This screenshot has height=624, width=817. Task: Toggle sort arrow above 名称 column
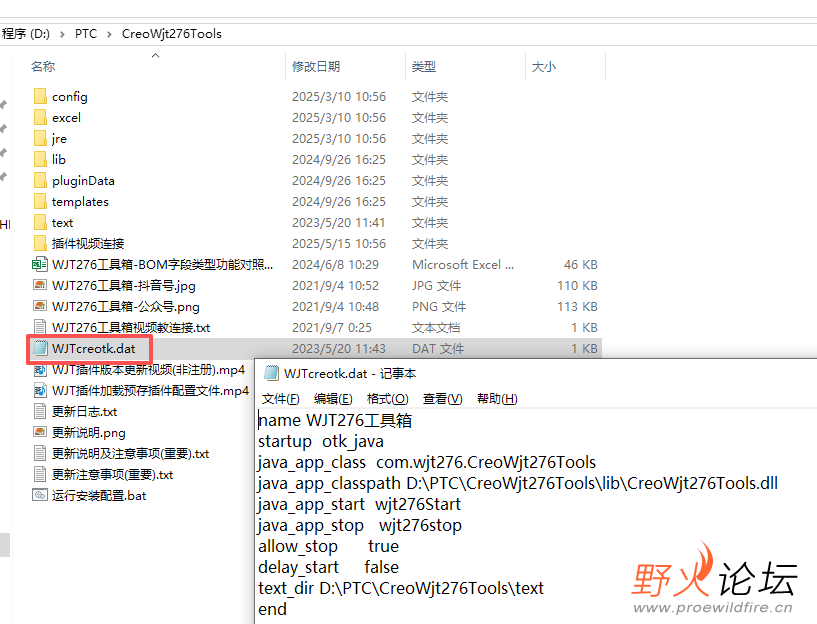pos(155,55)
